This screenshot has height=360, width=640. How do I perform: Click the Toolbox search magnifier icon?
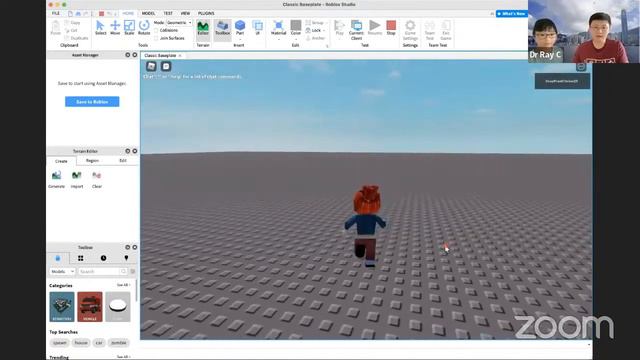coord(124,271)
